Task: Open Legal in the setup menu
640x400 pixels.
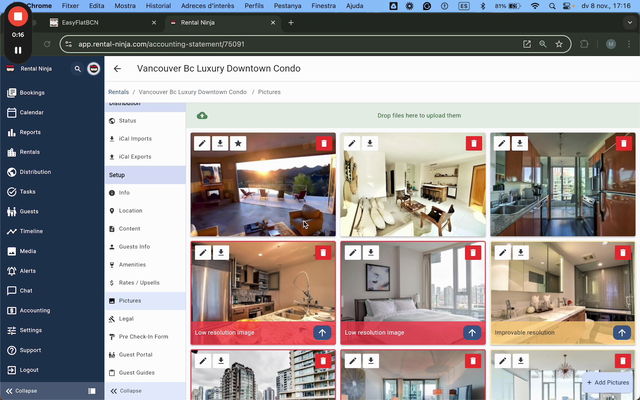Action: click(145, 318)
